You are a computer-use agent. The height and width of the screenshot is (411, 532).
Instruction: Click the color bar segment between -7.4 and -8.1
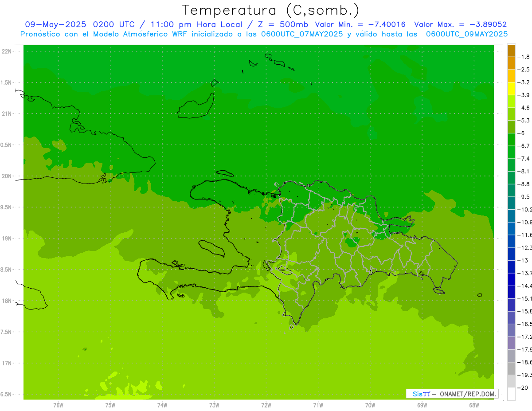point(511,165)
